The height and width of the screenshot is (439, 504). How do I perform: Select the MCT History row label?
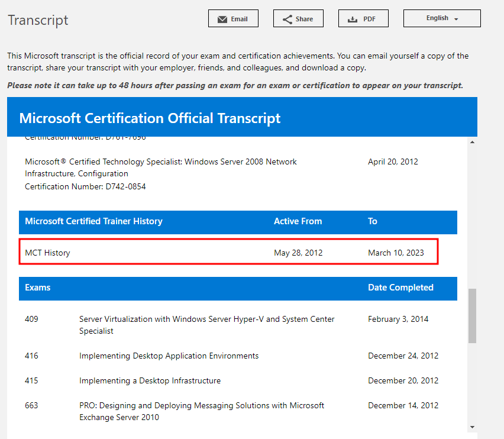47,253
